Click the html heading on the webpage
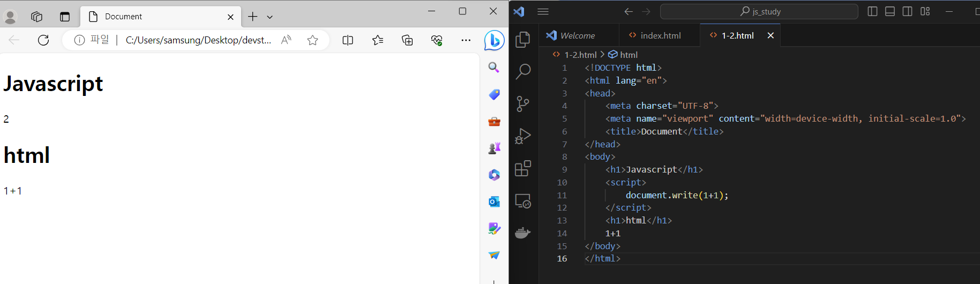 pyautogui.click(x=27, y=155)
